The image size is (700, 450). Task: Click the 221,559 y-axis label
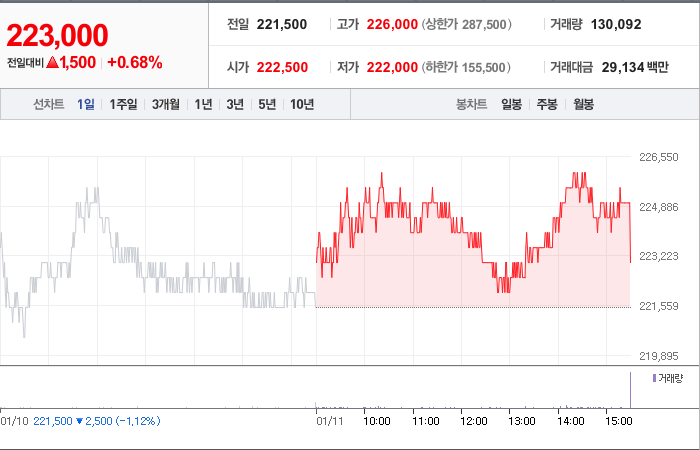click(x=658, y=306)
